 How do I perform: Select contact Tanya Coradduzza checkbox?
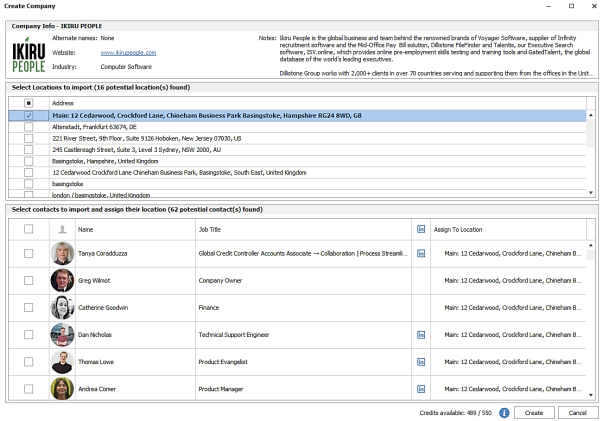[x=28, y=253]
